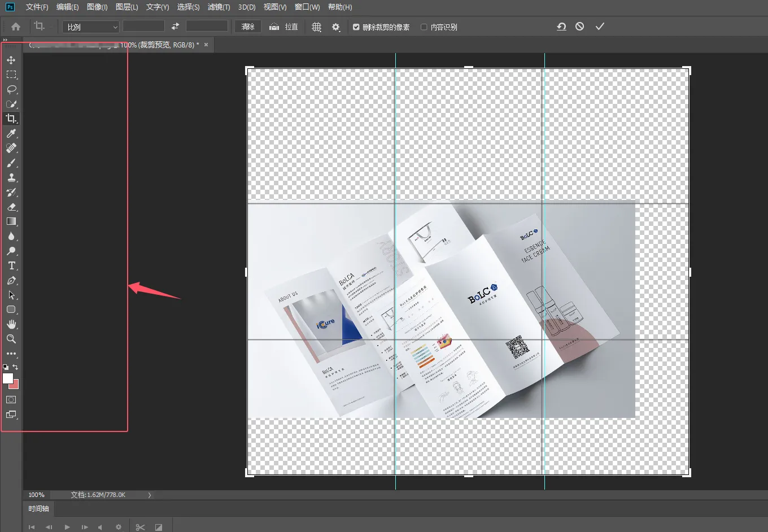Select the Rectangular Marquee tool
This screenshot has height=532, width=768.
[x=11, y=75]
